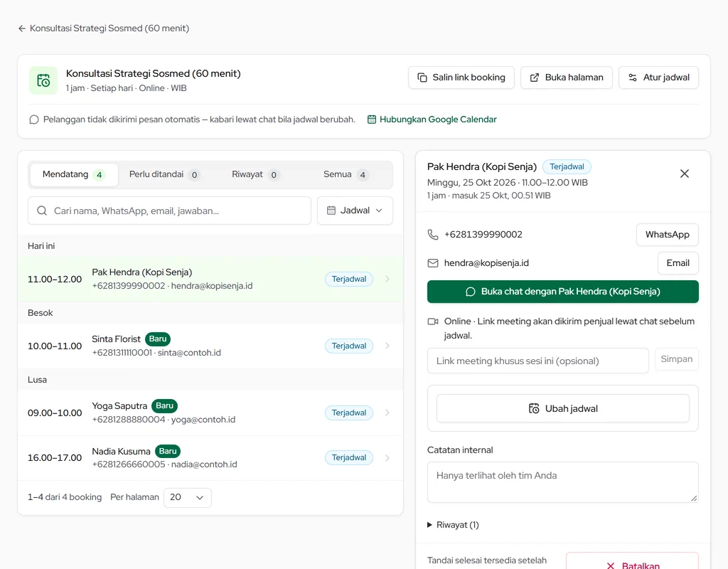728x569 pixels.
Task: Click the Ubah jadwal button
Action: click(563, 409)
